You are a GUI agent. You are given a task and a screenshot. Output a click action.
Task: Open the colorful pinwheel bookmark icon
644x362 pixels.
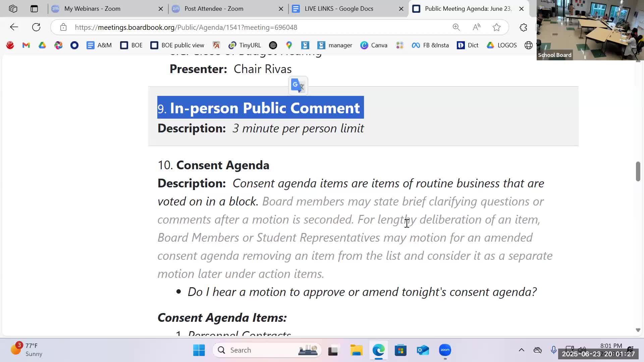coord(58,45)
